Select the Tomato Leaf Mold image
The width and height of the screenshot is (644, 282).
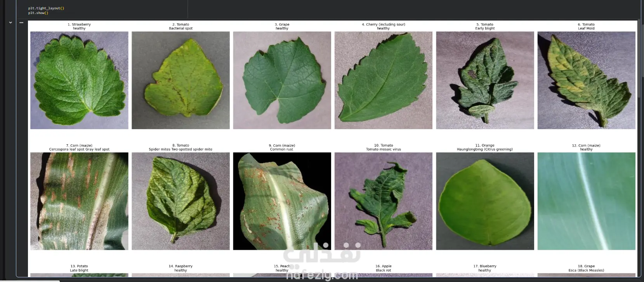[x=587, y=80]
